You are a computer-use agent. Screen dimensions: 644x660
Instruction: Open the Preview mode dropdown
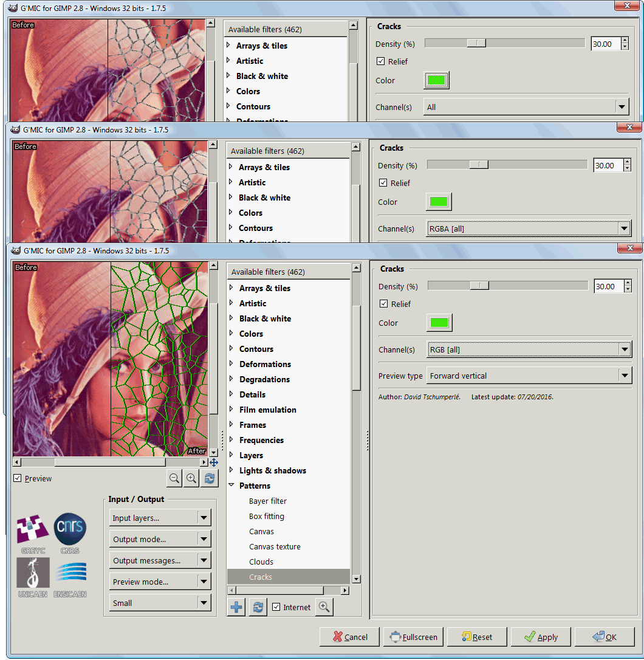coord(160,582)
